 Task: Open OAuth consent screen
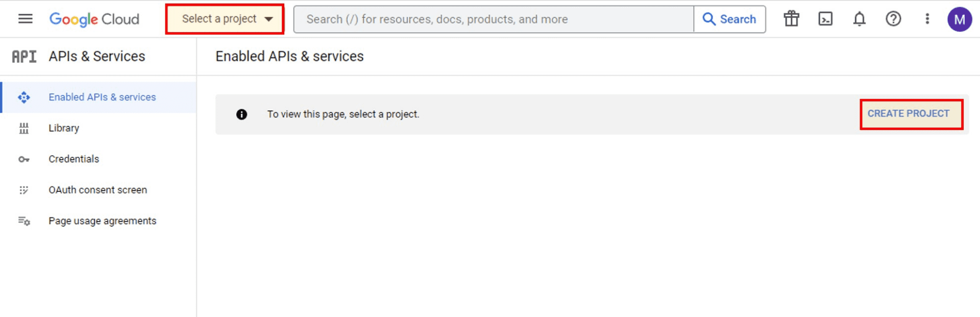(x=99, y=190)
